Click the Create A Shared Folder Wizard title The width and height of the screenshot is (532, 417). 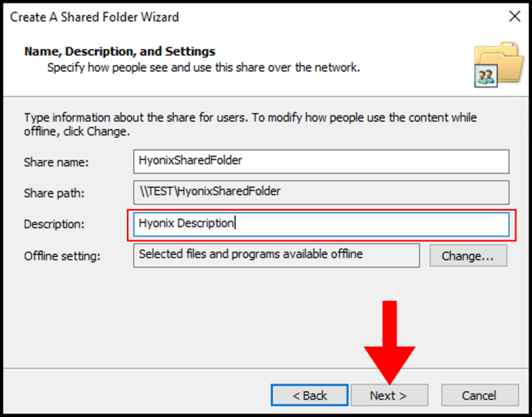pos(94,17)
